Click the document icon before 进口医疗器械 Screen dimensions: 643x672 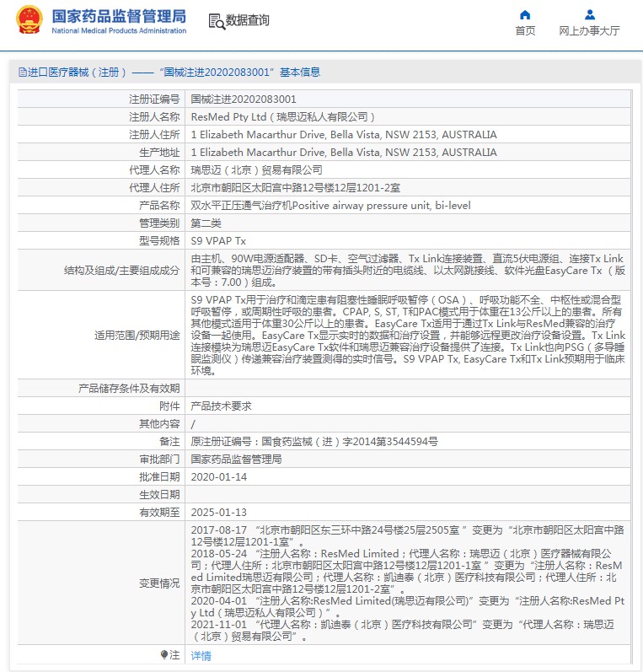[23, 72]
